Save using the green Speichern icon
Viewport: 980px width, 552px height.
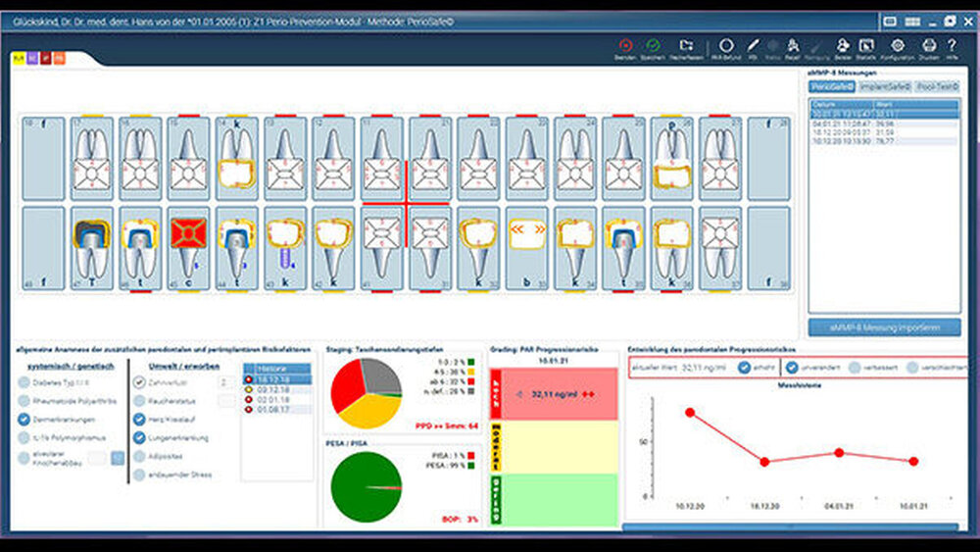click(x=653, y=46)
